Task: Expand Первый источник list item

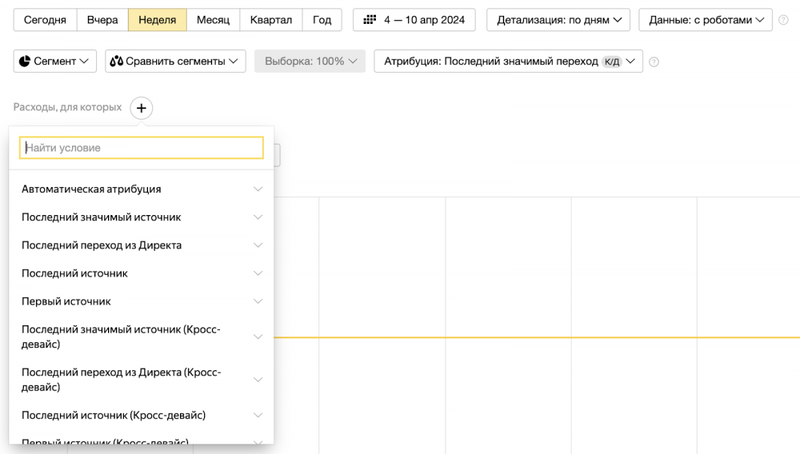Action: pyautogui.click(x=141, y=301)
